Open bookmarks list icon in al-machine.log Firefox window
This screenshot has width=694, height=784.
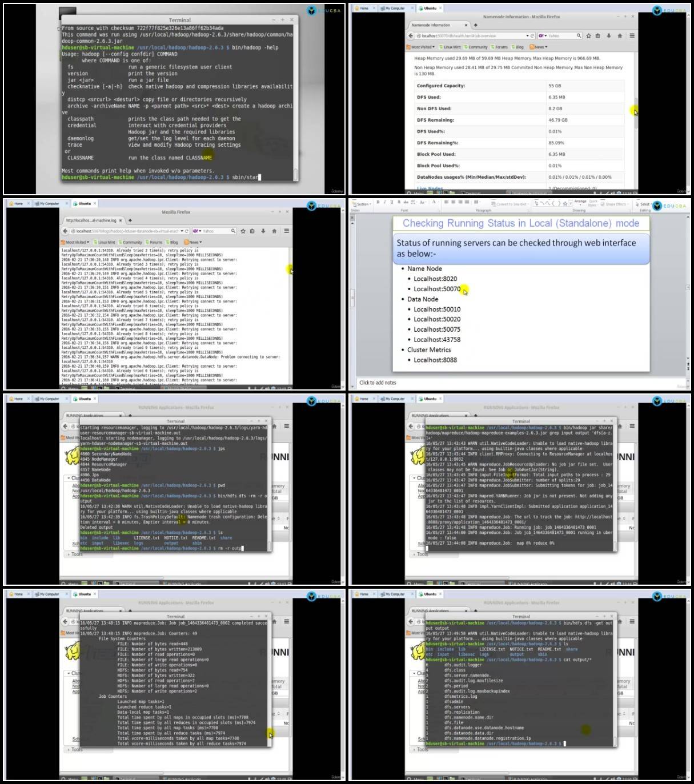(252, 231)
